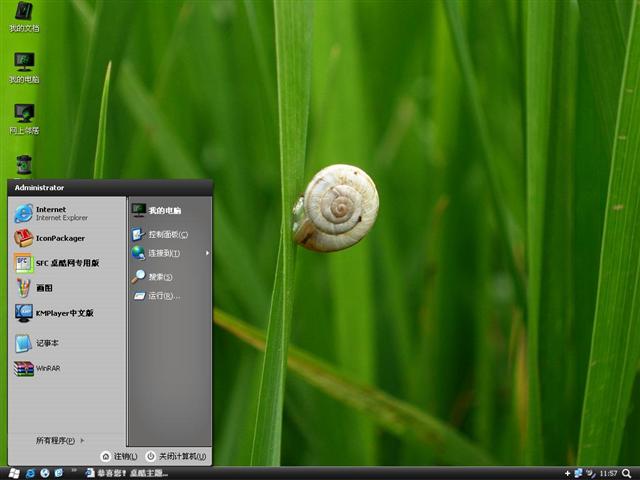
Task: Open 记事本 (Notepad)
Action: click(45, 343)
